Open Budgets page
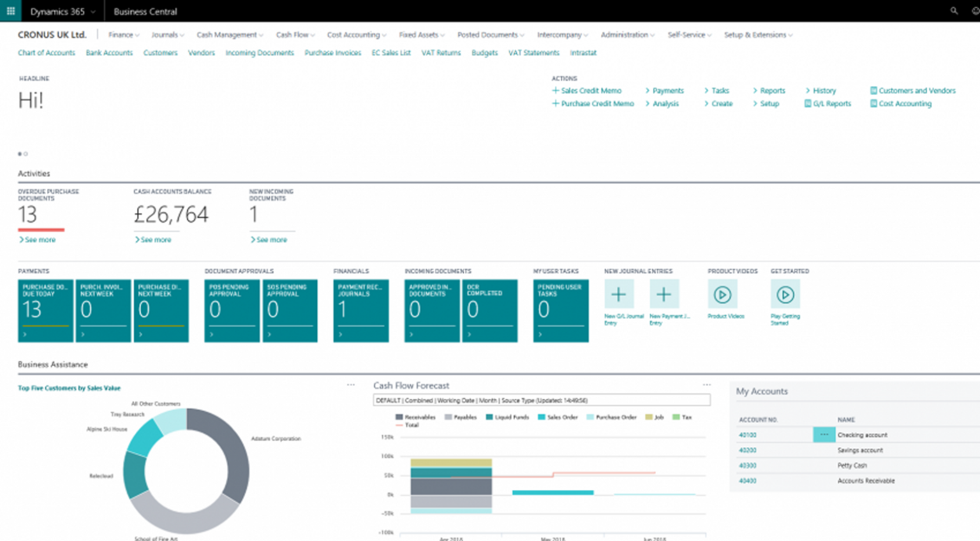 (484, 53)
